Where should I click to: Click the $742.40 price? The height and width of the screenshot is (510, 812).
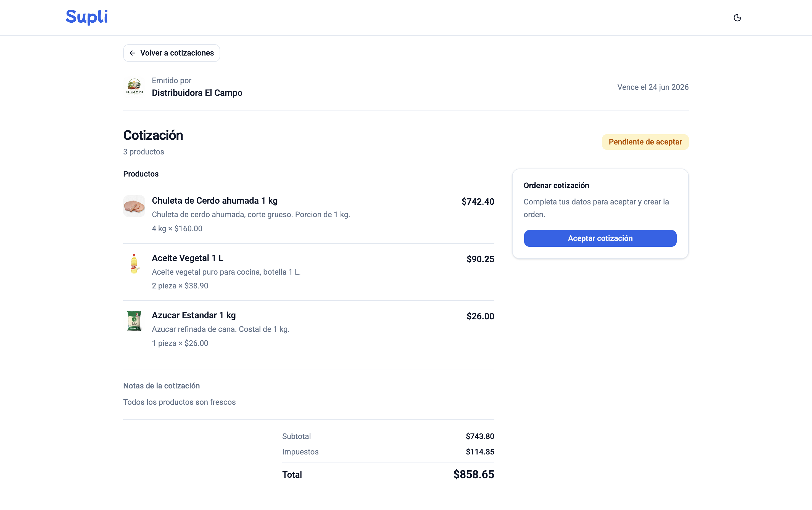(x=478, y=202)
